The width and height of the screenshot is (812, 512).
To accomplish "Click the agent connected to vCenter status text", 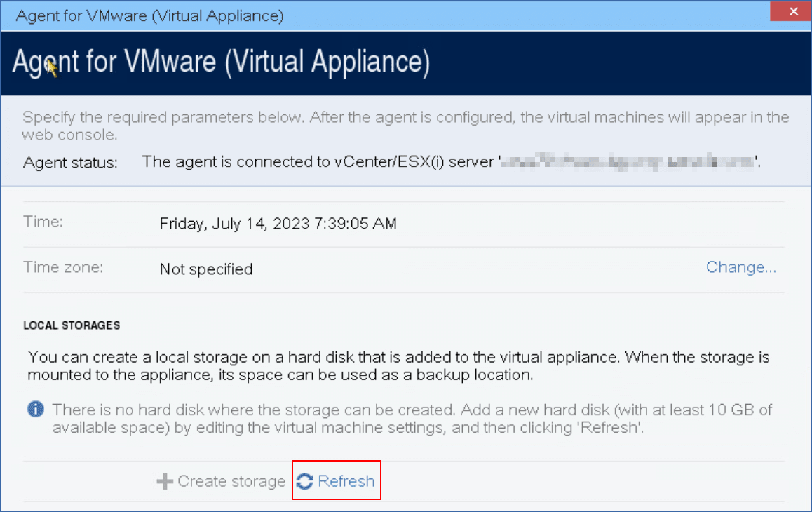I will coord(451,162).
